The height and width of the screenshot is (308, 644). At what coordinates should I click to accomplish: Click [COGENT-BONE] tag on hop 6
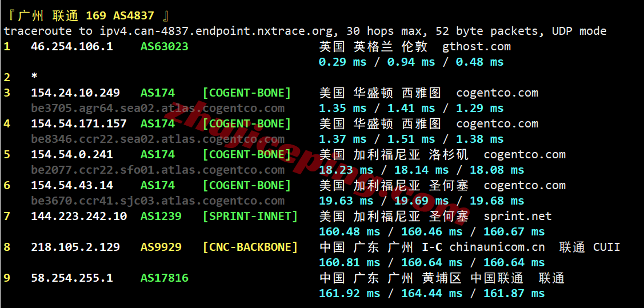(246, 185)
